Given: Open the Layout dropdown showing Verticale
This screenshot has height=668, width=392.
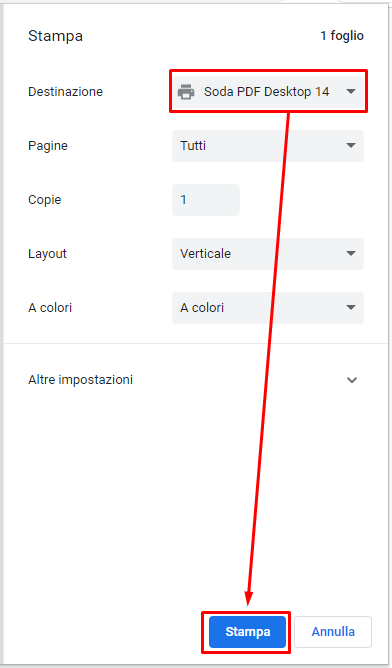Looking at the screenshot, I should 268,254.
